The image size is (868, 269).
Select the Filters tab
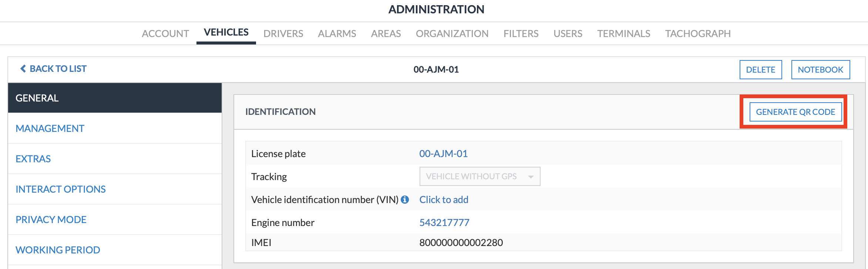click(521, 34)
